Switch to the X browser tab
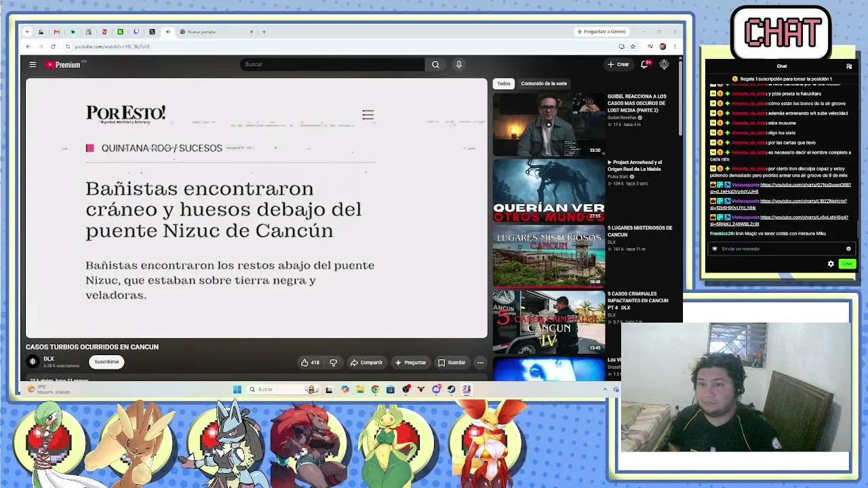The height and width of the screenshot is (488, 868). point(152,32)
